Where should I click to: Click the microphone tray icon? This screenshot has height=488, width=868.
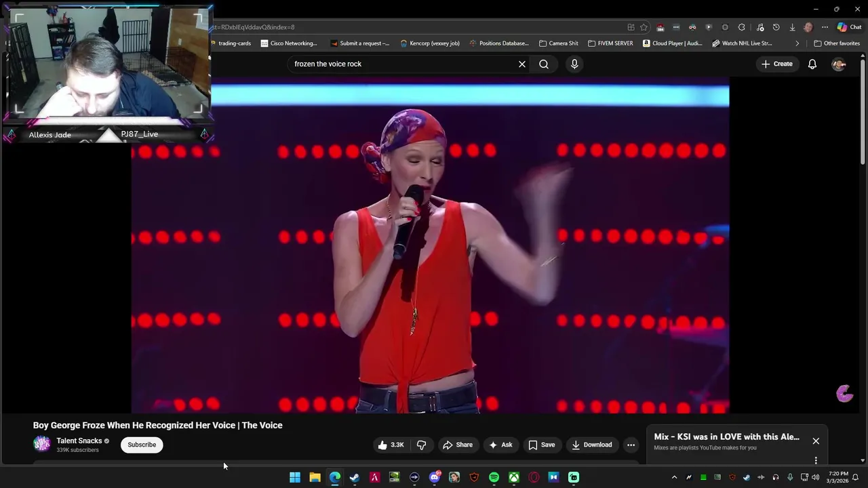(790, 477)
